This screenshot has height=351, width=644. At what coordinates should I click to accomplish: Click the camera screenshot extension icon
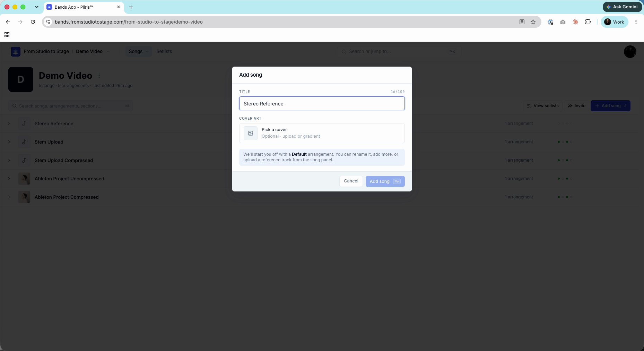[563, 22]
